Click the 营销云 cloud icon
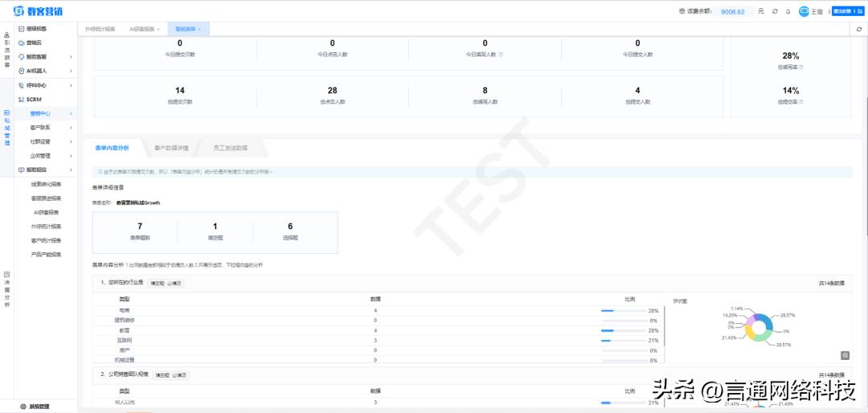 pyautogui.click(x=21, y=43)
